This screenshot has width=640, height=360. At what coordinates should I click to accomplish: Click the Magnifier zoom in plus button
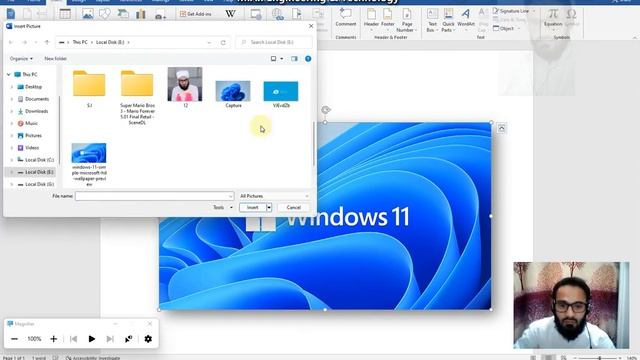pyautogui.click(x=53, y=339)
